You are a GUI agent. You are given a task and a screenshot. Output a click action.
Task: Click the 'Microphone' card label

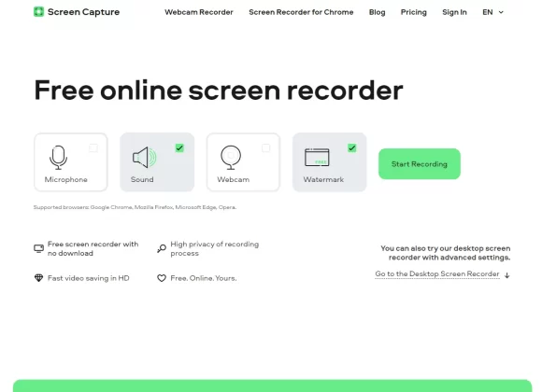pyautogui.click(x=66, y=179)
